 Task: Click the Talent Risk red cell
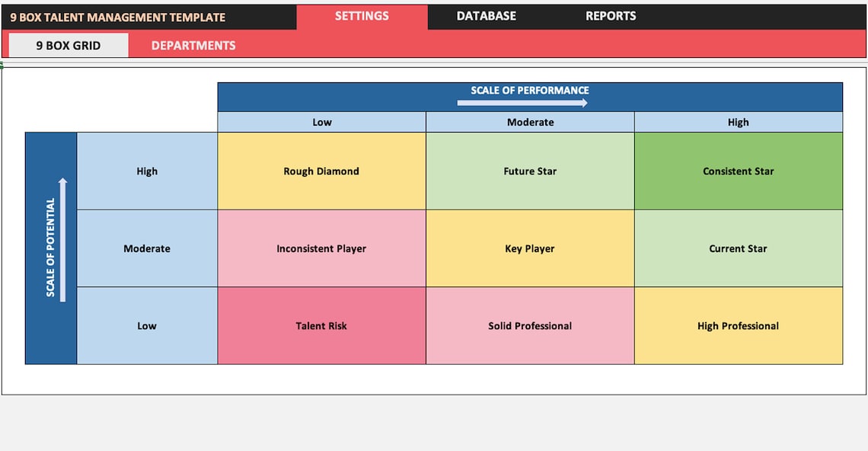tap(321, 326)
